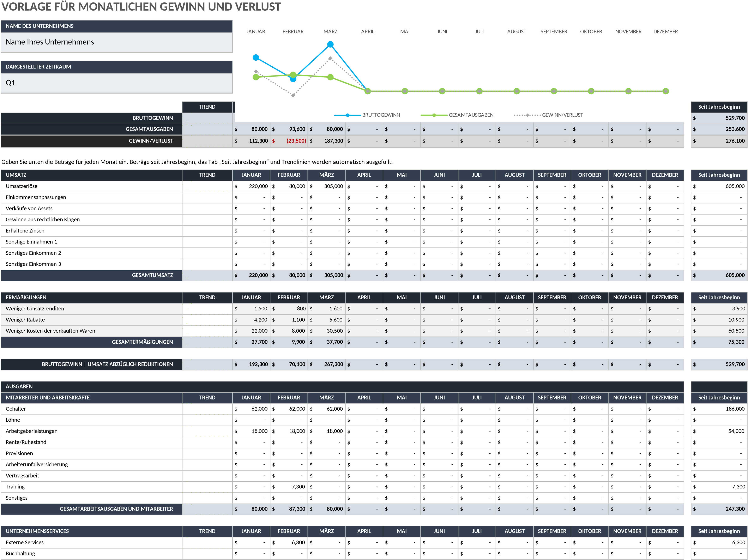Click the GESAMTUMSATZ total row label

[92, 275]
